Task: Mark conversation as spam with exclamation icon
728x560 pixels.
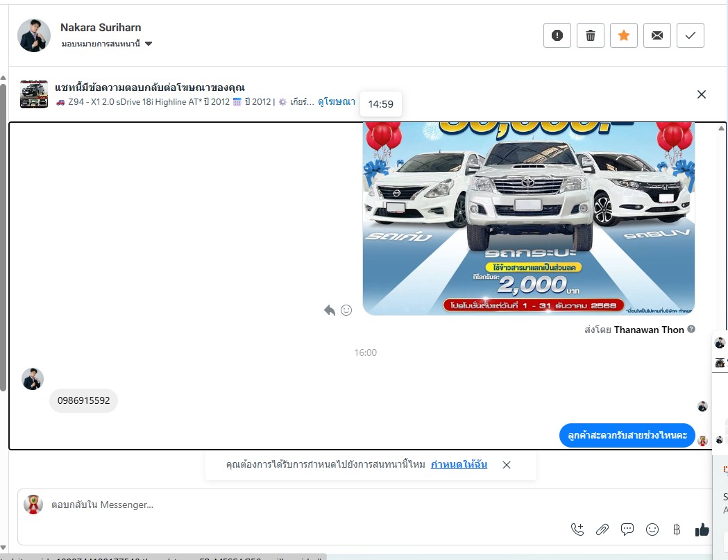Action: click(x=557, y=35)
